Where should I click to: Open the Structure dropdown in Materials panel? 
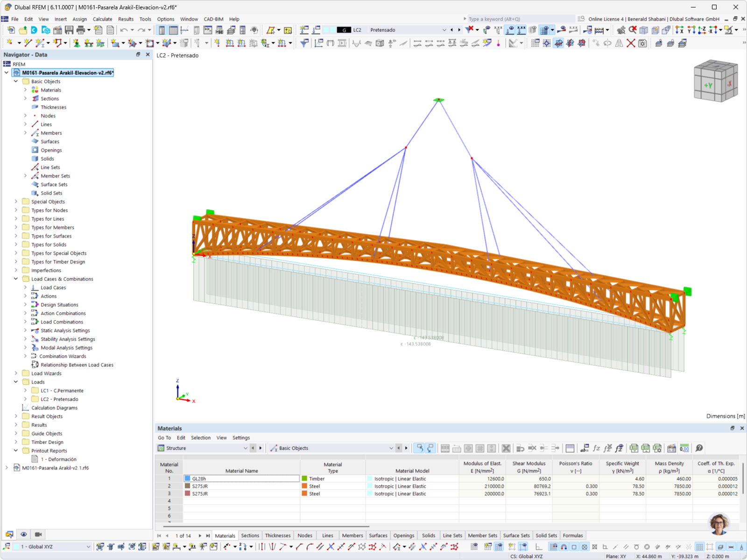[245, 448]
